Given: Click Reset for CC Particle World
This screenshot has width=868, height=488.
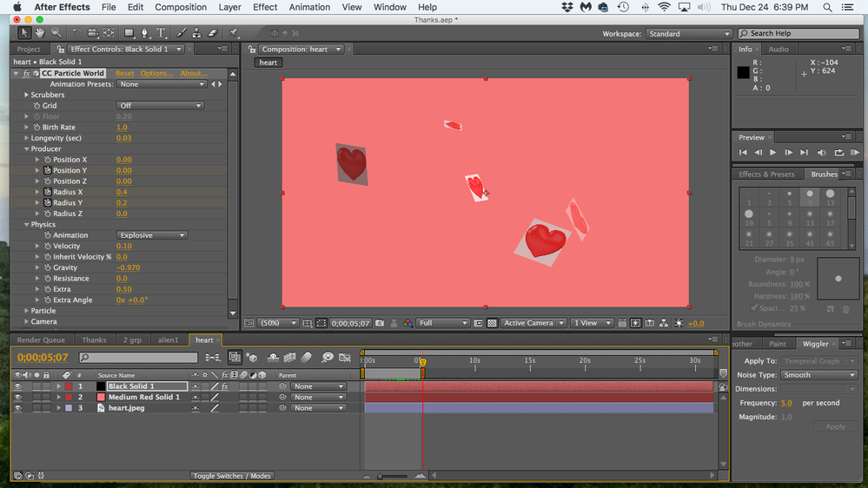Looking at the screenshot, I should [125, 74].
